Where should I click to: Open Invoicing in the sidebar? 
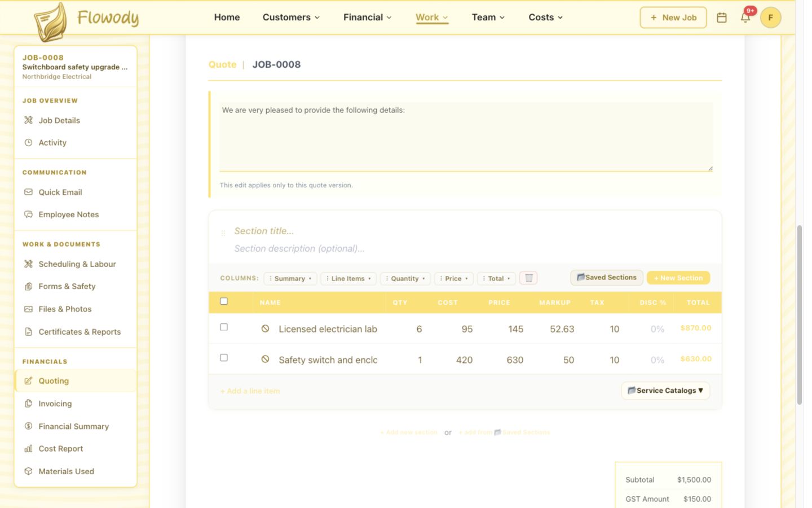coord(76,404)
